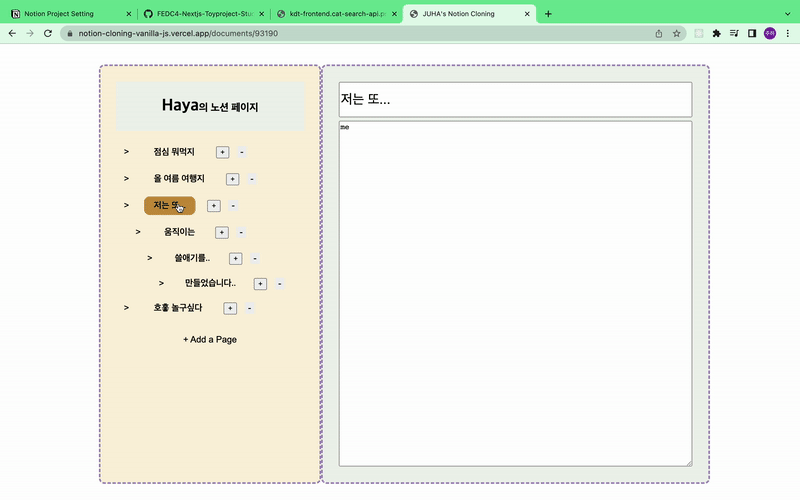Close the FEDC4-Nextjs-Toyproject tab
Image resolution: width=800 pixels, height=500 pixels.
pos(261,14)
